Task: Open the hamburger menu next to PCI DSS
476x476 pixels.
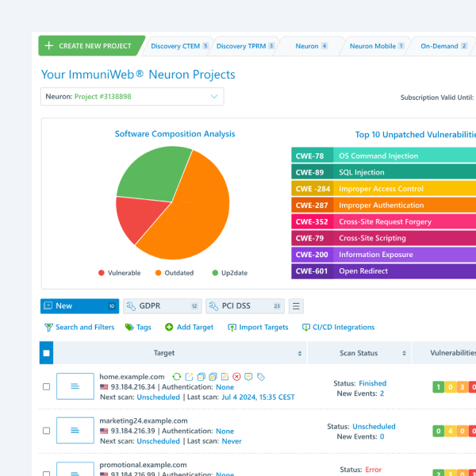Action: click(x=296, y=305)
